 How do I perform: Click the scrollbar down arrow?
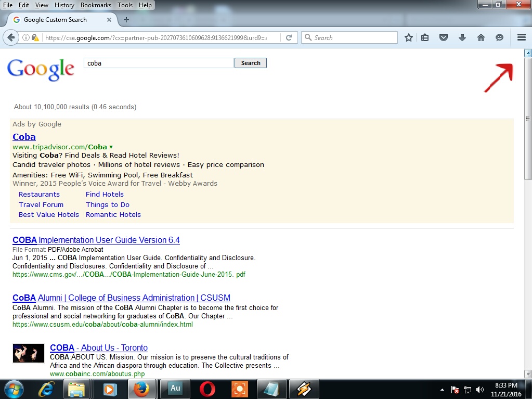(x=528, y=374)
